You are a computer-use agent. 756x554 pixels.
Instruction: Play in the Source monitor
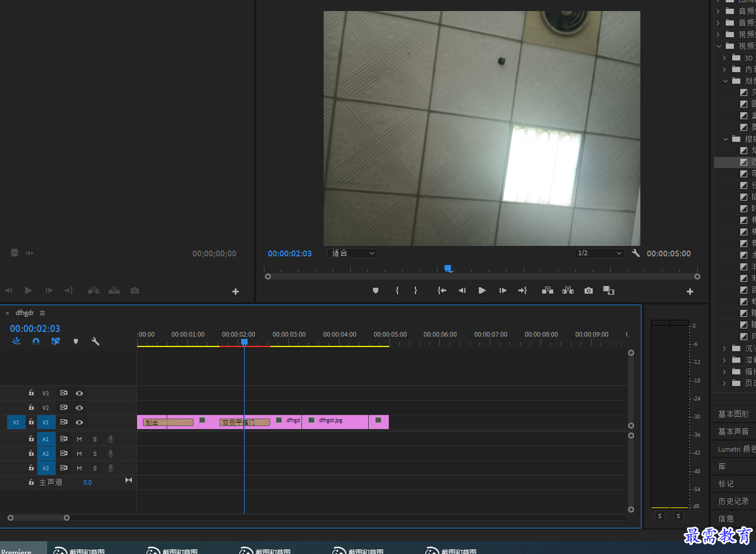pyautogui.click(x=28, y=290)
